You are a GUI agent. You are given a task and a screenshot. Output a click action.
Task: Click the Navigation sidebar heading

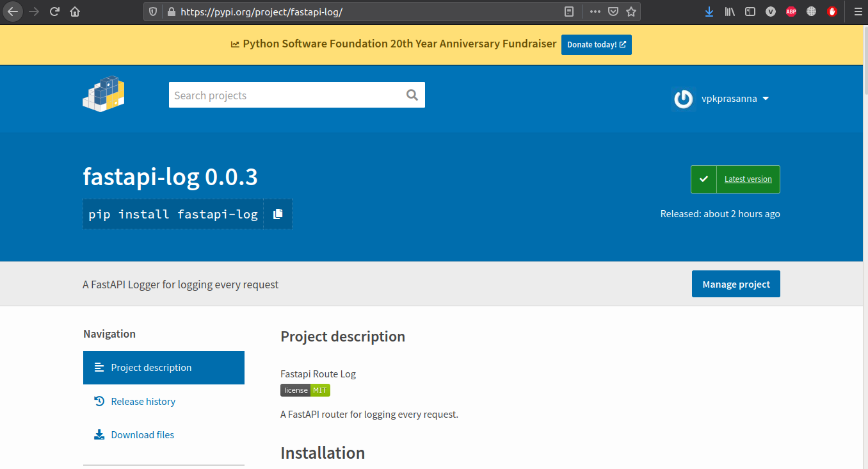pyautogui.click(x=109, y=334)
